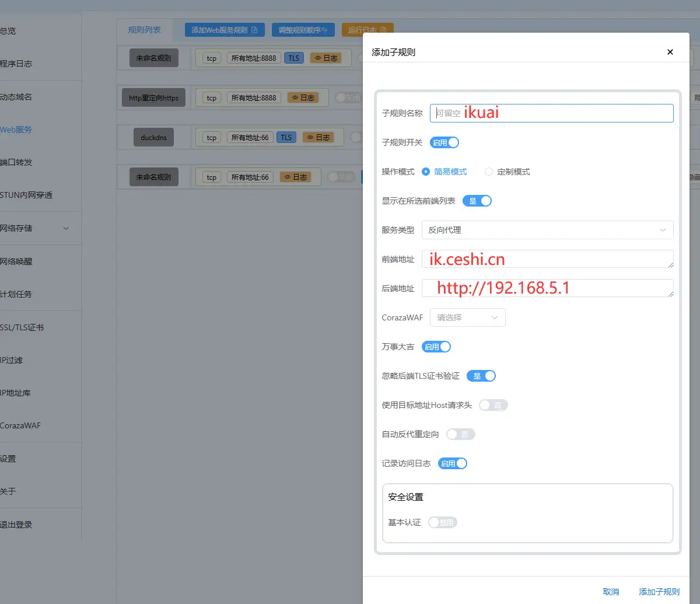Click the 添加子规则 confirm button
Viewport: 700px width, 604px height.
click(x=659, y=591)
